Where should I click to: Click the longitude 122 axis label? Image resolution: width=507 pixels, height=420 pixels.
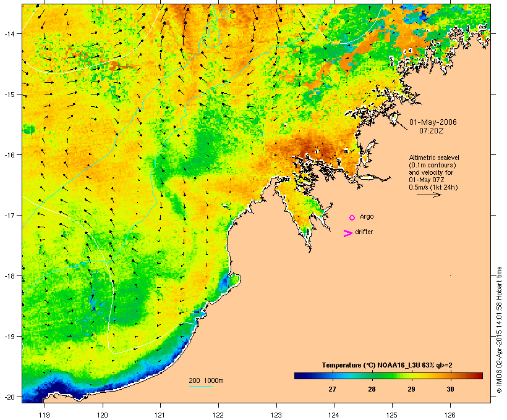click(x=218, y=415)
